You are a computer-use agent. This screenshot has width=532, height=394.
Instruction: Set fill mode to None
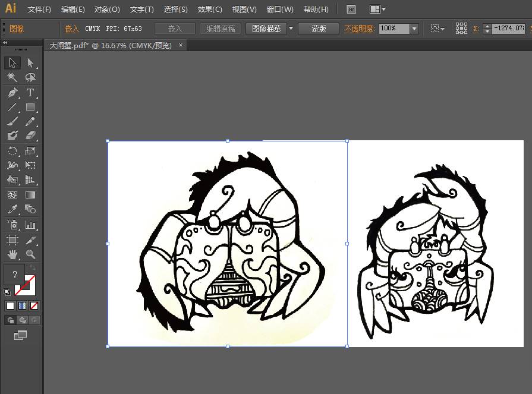point(34,306)
